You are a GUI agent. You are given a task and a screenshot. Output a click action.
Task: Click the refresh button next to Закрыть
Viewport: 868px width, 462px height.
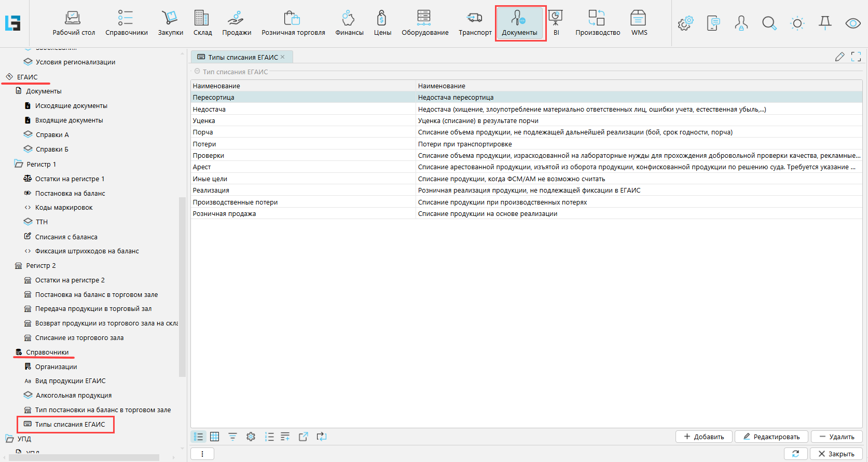coord(795,454)
